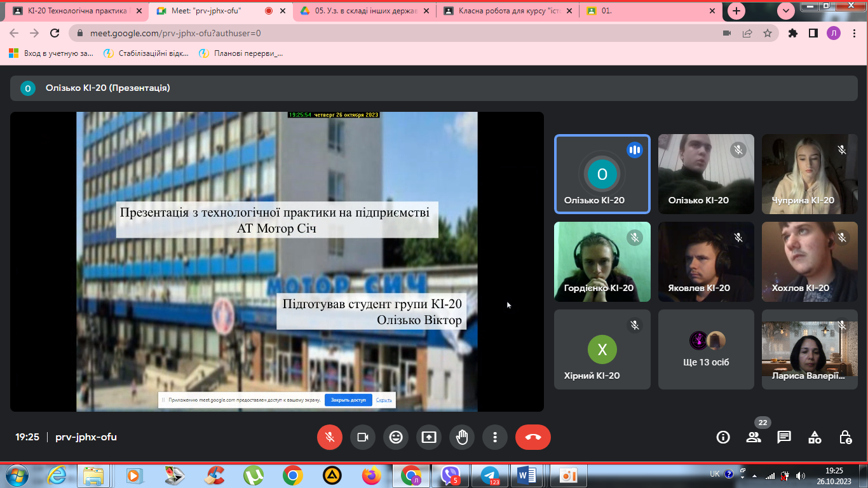Viewport: 868px width, 488px height.
Task: Click the 'Закрыть доступ' button
Action: (348, 400)
